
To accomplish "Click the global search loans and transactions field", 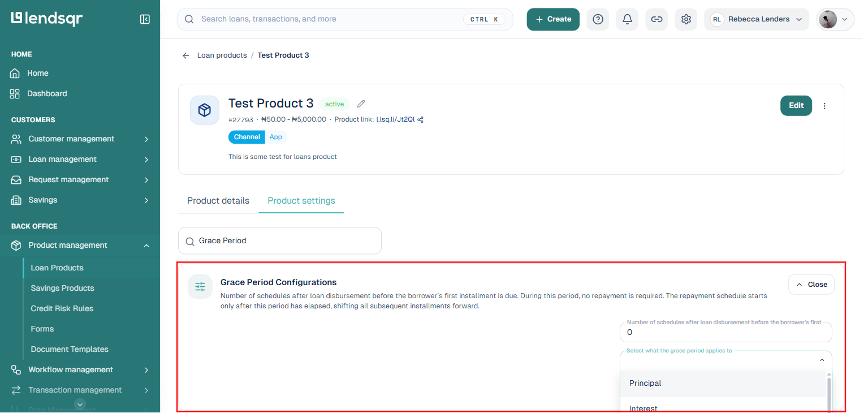I will click(345, 19).
